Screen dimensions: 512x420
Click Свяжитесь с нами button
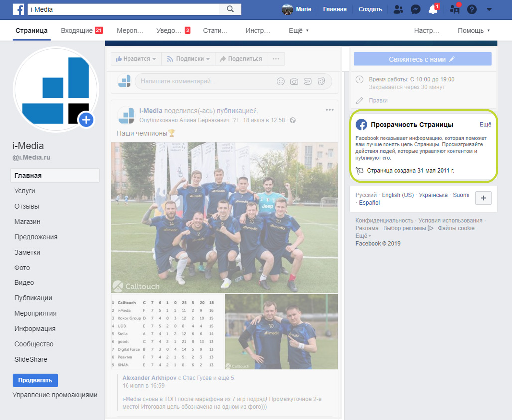point(422,59)
